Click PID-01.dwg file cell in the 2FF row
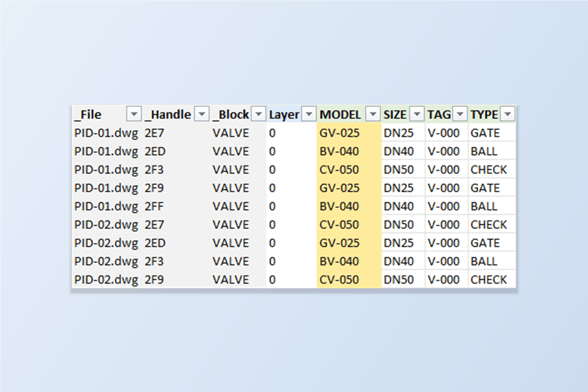The image size is (588, 392). pos(106,207)
